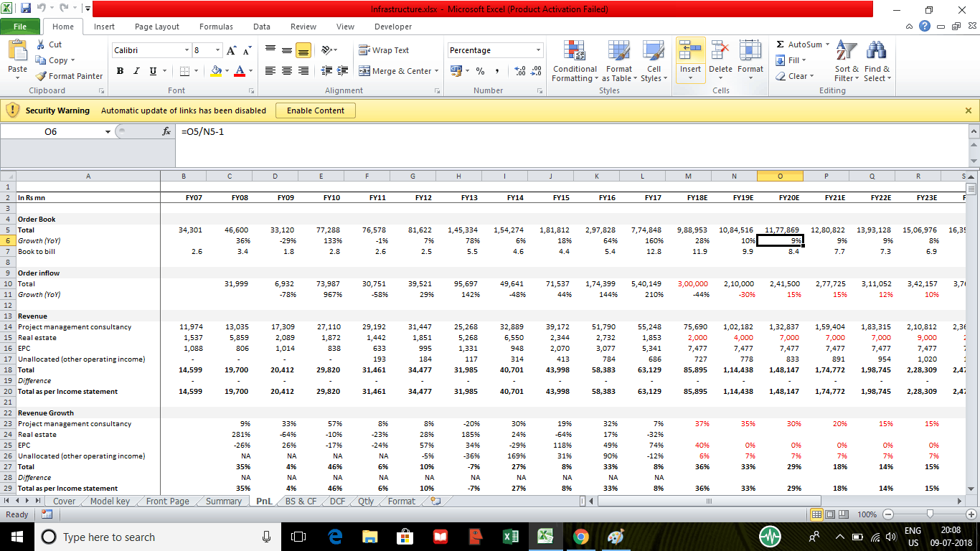Viewport: 980px width, 551px height.
Task: Expand the AutoSum dropdown arrow
Action: point(827,44)
